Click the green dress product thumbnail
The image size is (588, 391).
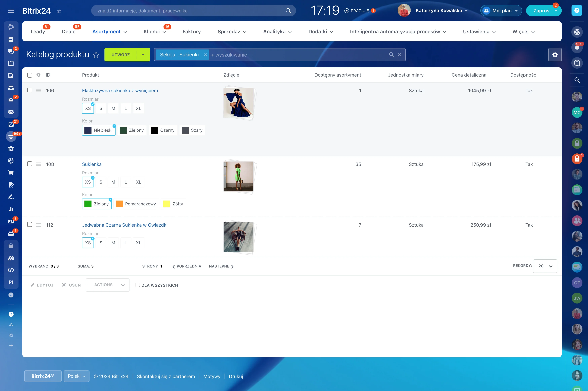click(238, 176)
